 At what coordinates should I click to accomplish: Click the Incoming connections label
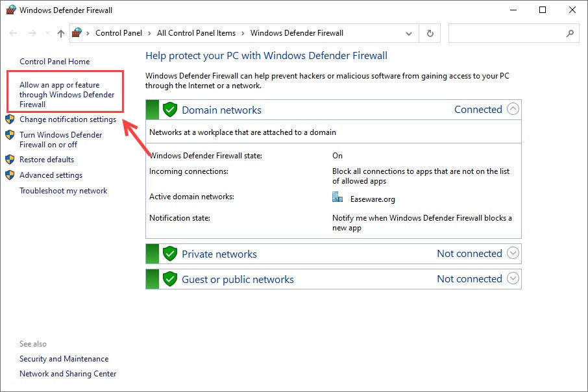189,171
